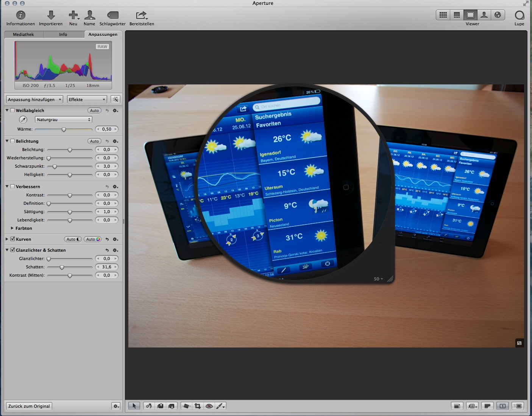The width and height of the screenshot is (532, 416).
Task: Open the Schlagwörter keywords panel
Action: click(x=112, y=16)
